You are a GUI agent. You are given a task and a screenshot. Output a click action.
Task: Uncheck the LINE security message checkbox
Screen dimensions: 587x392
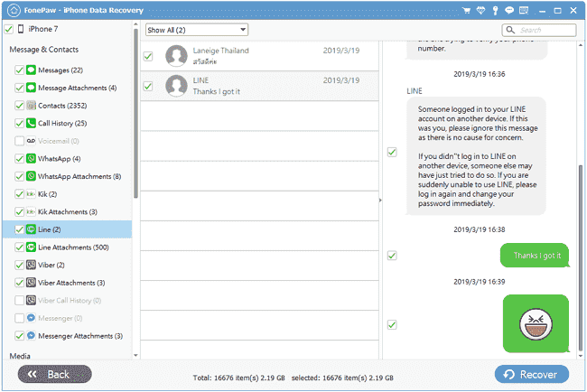392,152
